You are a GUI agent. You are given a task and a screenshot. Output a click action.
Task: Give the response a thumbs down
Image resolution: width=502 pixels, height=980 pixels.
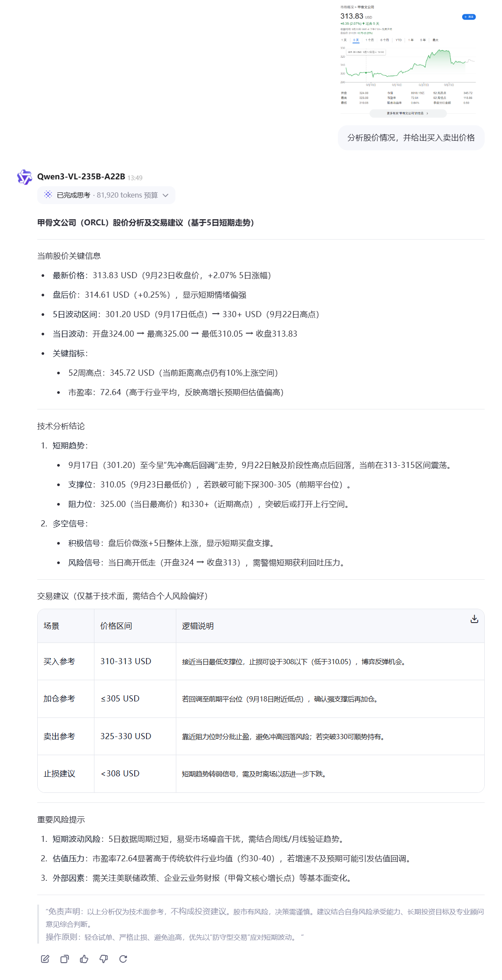click(x=104, y=959)
